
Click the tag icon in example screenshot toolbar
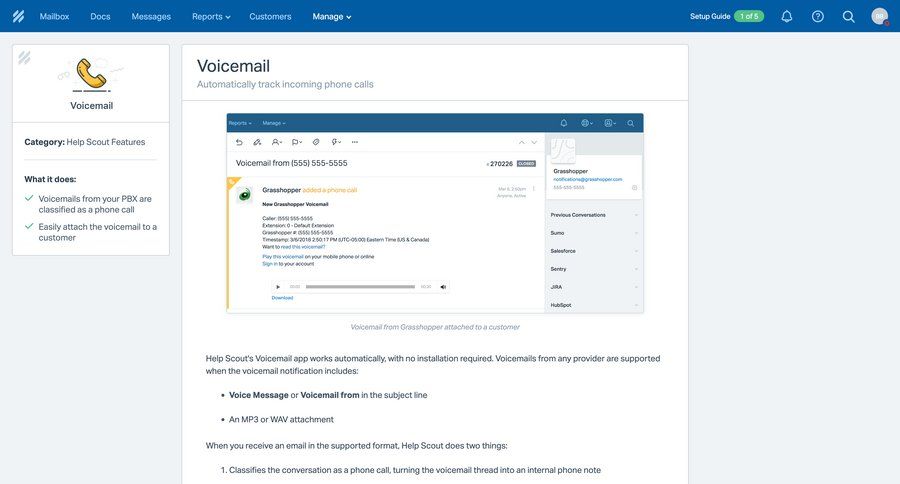pos(316,142)
